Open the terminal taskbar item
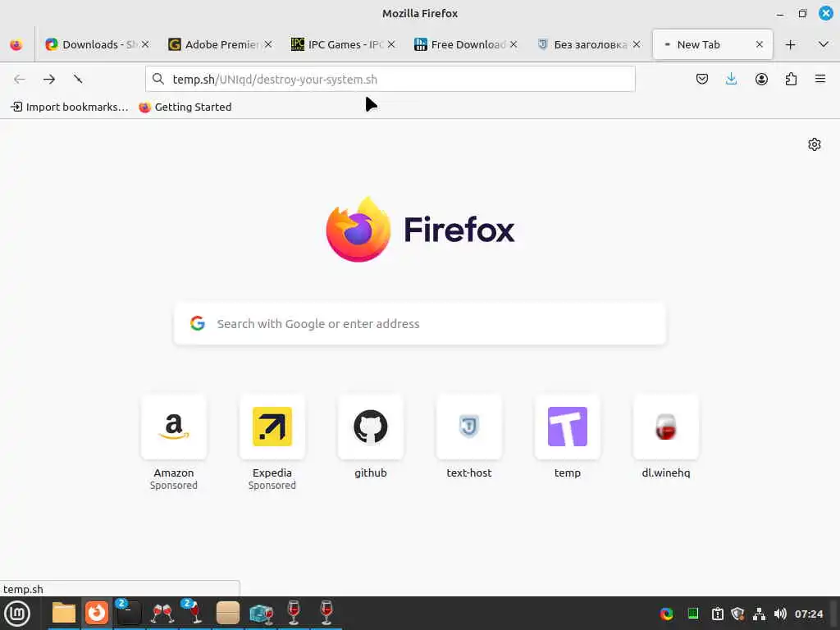This screenshot has width=840, height=630. [x=129, y=614]
